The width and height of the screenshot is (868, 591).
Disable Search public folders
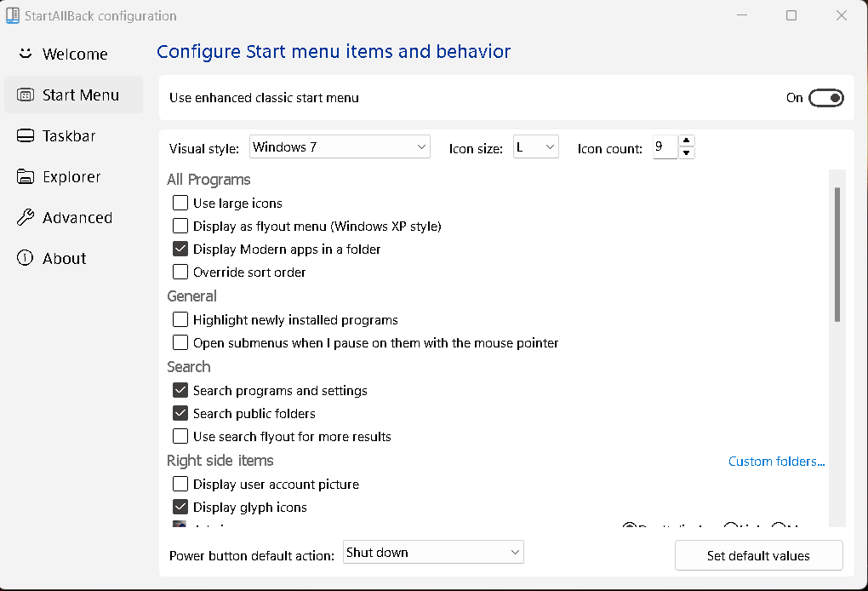click(x=180, y=413)
